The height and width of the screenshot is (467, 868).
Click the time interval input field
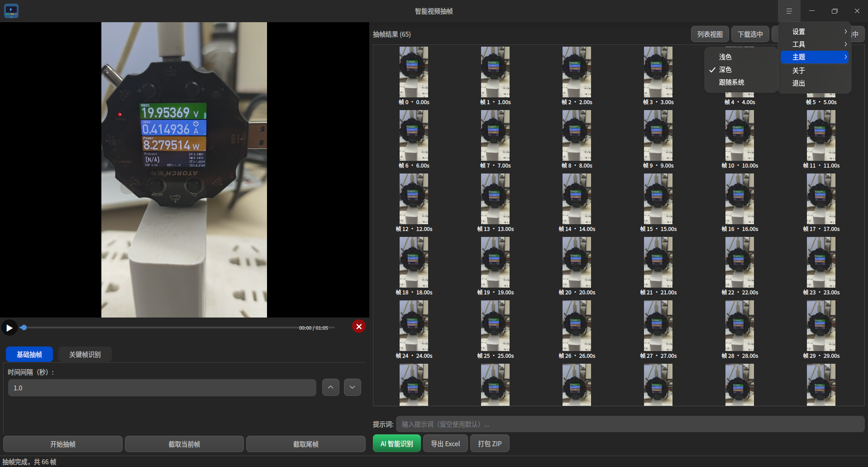coord(162,388)
